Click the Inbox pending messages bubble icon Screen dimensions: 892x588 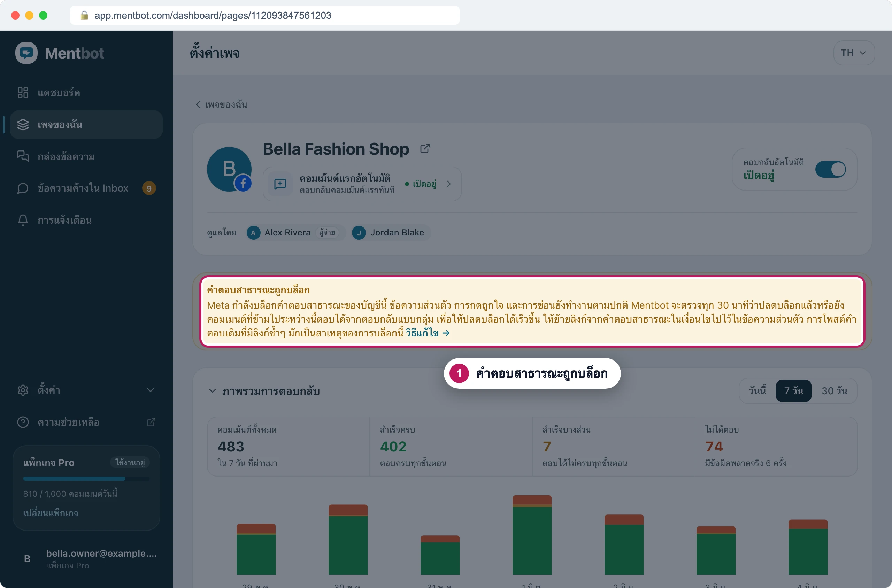23,188
